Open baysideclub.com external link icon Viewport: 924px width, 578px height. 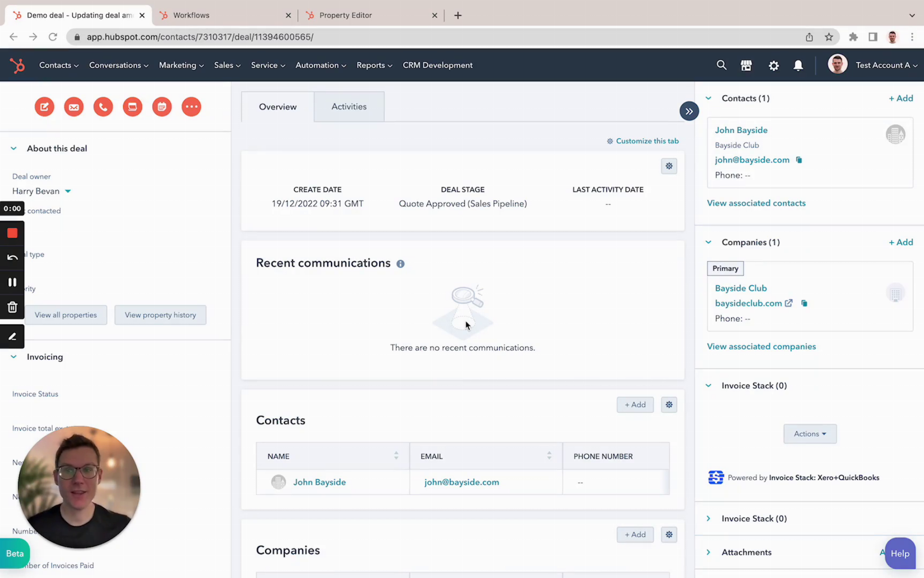(788, 303)
